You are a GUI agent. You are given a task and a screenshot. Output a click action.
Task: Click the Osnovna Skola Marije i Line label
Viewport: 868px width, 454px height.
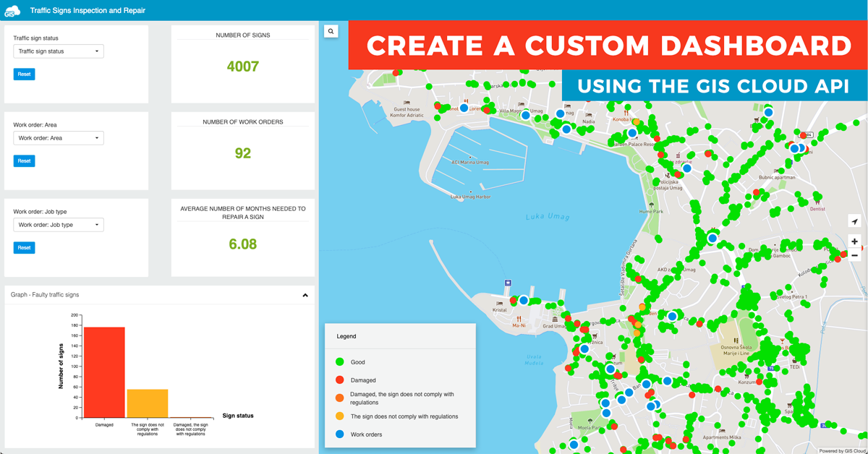point(737,350)
